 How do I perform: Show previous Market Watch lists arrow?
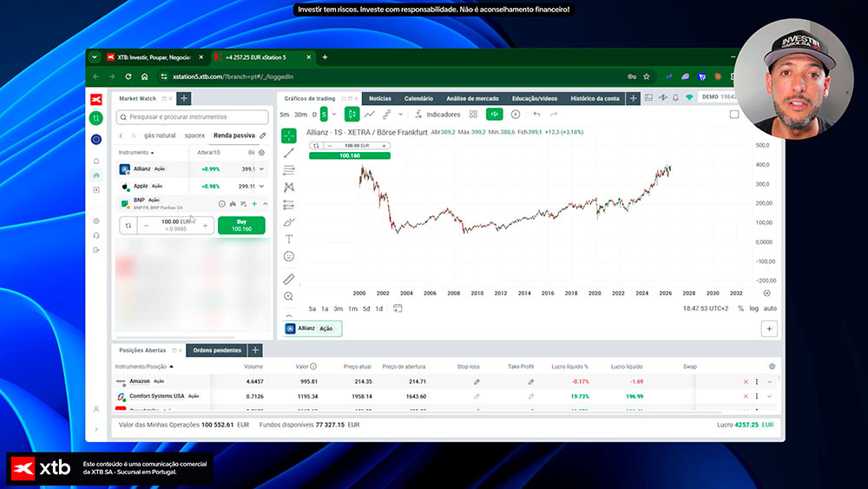(121, 135)
